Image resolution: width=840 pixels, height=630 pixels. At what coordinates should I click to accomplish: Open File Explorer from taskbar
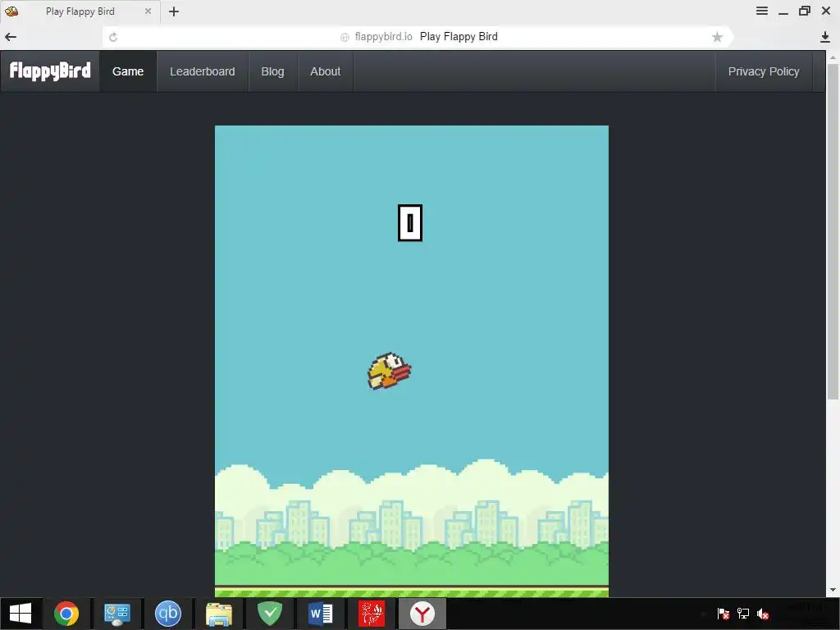tap(219, 614)
